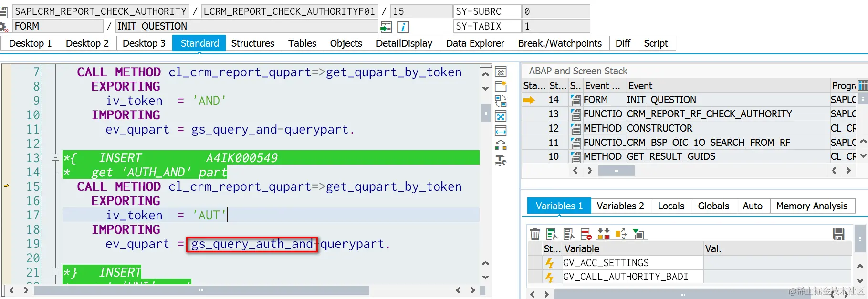Click the document icon on stack level 13
This screenshot has width=868, height=299.
[576, 114]
